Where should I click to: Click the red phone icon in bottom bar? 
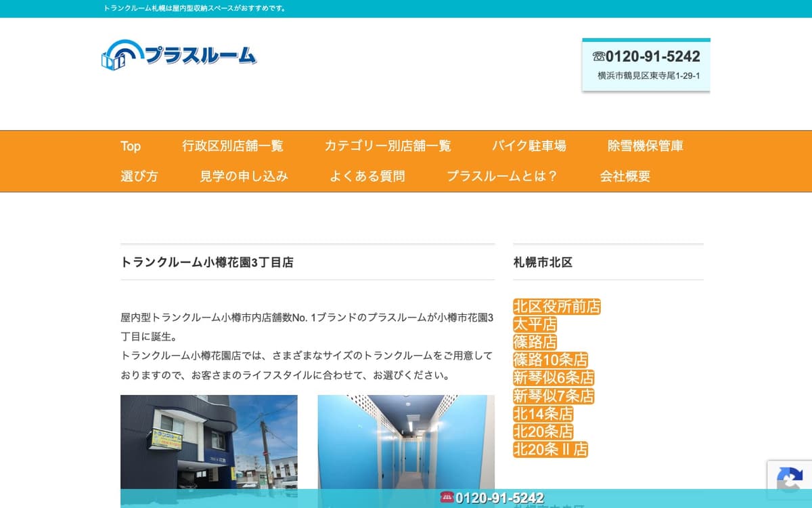click(447, 498)
